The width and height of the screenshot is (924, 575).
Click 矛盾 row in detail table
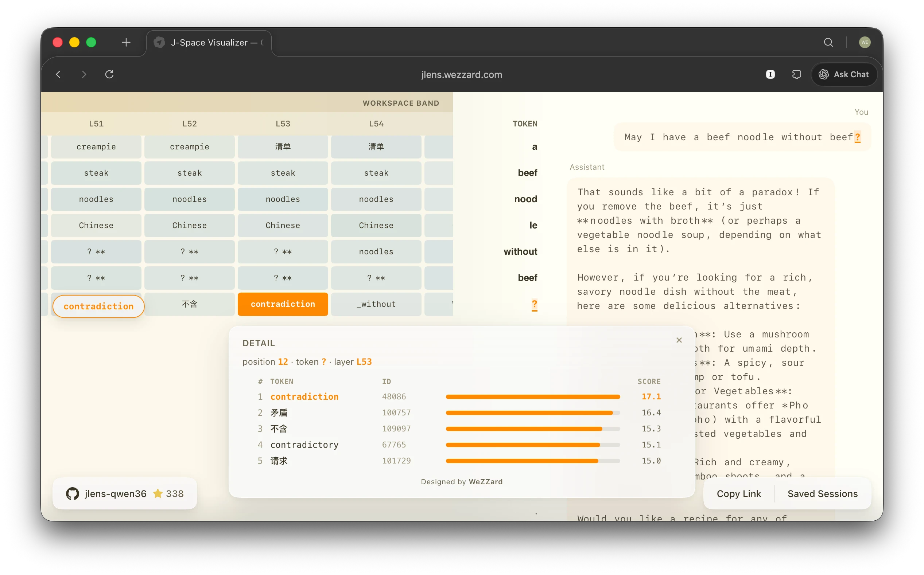459,412
